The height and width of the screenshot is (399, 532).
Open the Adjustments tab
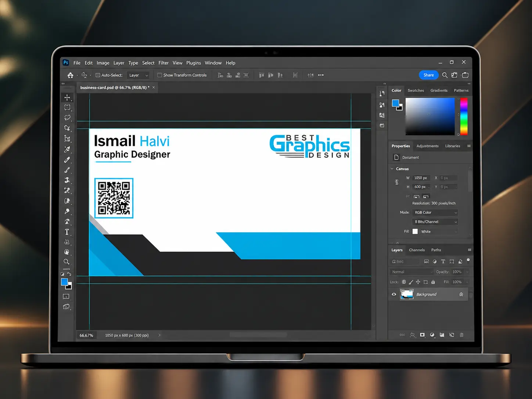pyautogui.click(x=427, y=146)
